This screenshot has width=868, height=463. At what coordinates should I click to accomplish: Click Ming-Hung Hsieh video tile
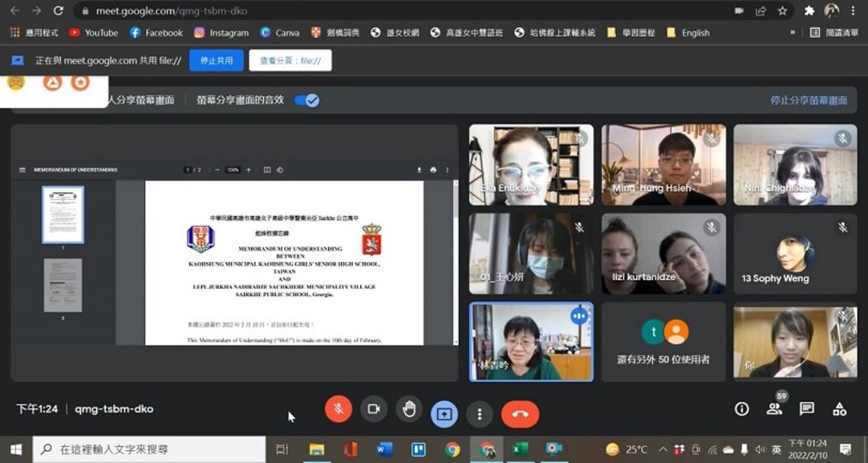click(664, 164)
